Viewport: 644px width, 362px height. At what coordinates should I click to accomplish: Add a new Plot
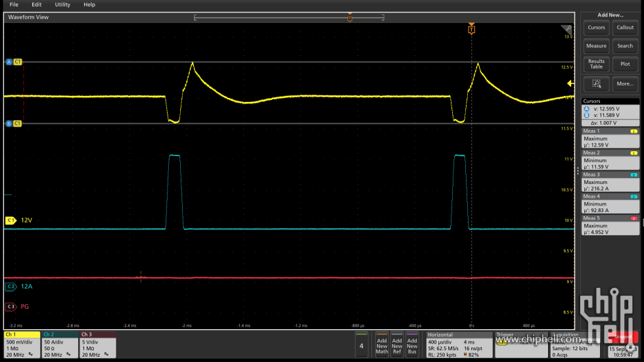[625, 64]
